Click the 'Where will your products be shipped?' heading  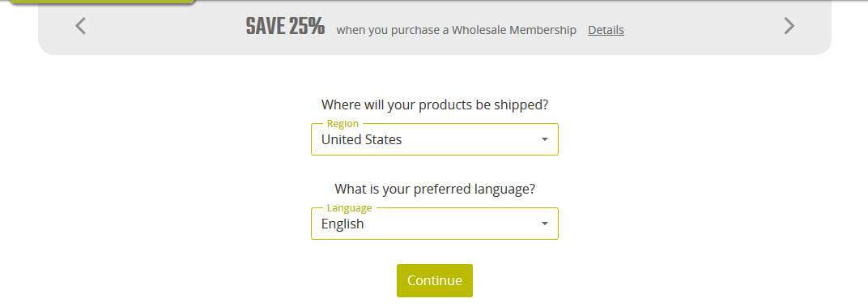click(x=435, y=104)
